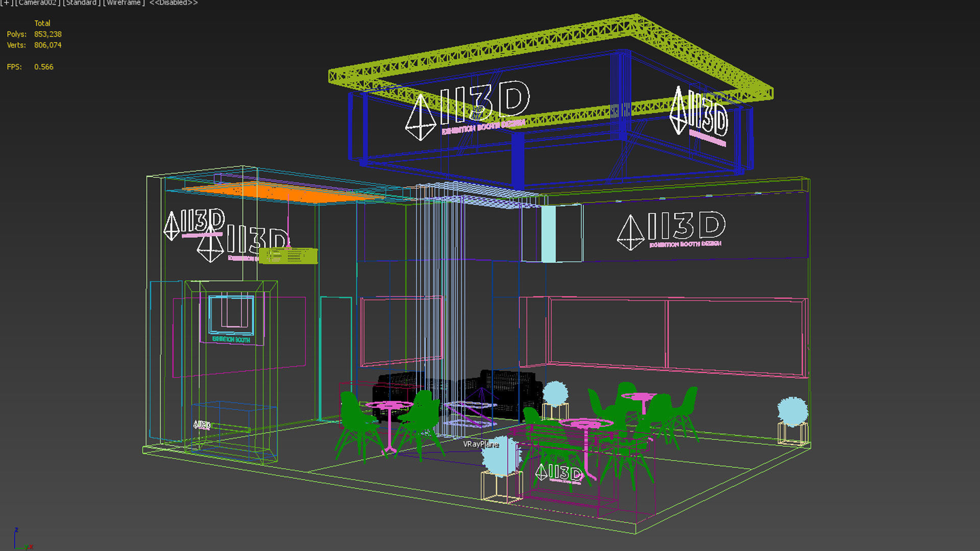Click the Verts count value 806,074
This screenshot has height=551, width=980.
48,45
